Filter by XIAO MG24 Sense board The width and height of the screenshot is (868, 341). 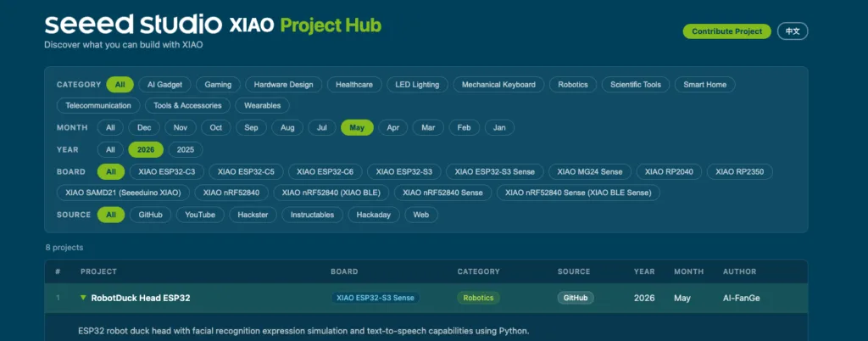tap(590, 171)
